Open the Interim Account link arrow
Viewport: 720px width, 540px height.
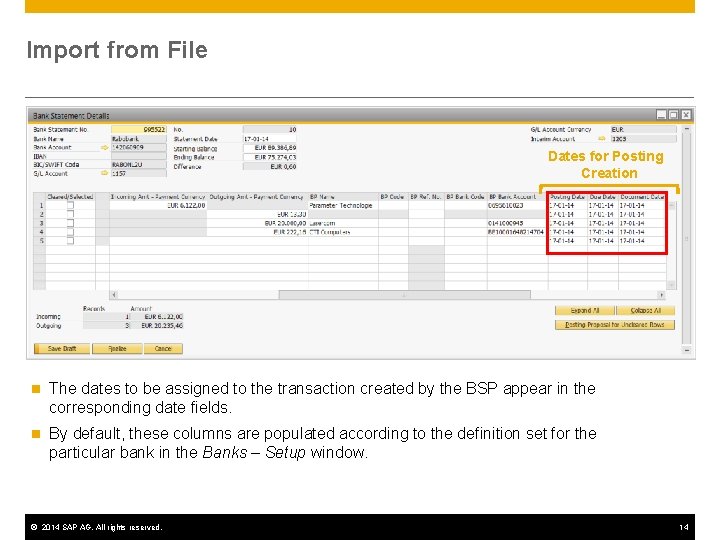pos(602,138)
